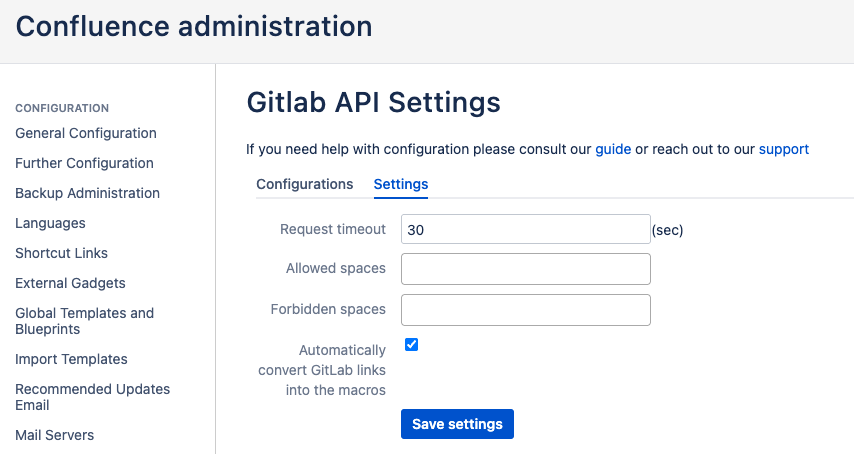
Task: Open Backup Administration in sidebar
Action: point(87,193)
